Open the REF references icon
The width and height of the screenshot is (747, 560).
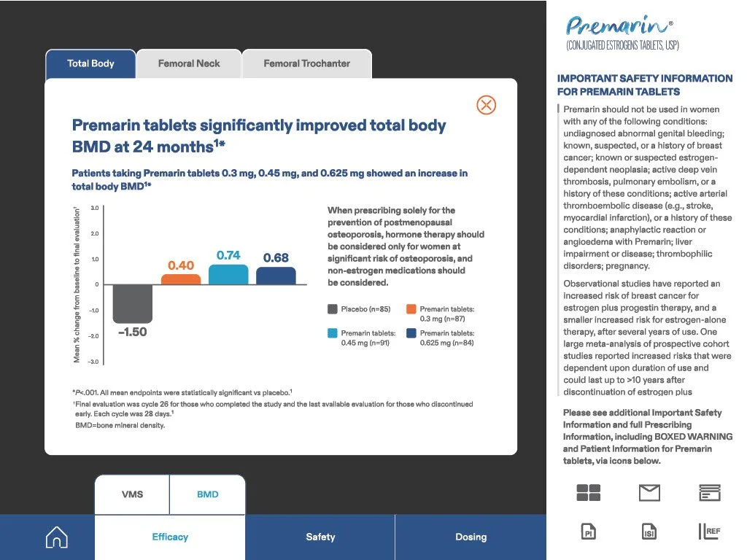pyautogui.click(x=709, y=532)
